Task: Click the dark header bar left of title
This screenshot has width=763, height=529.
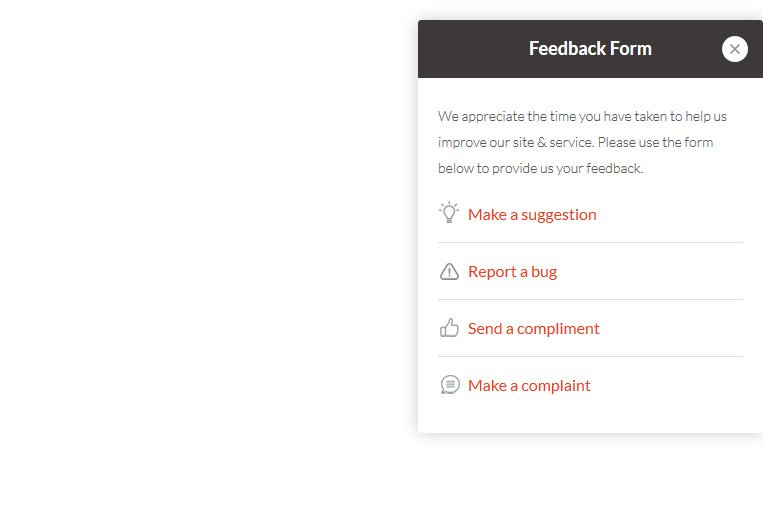Action: pos(472,49)
